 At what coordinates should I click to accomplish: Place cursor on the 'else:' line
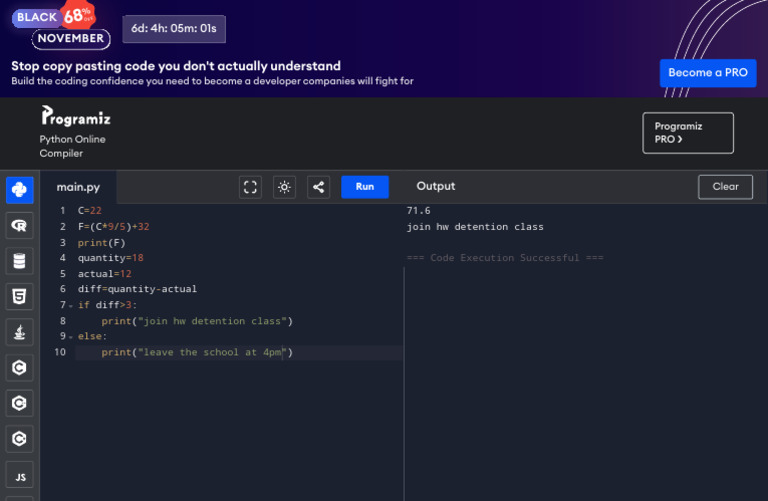point(92,336)
